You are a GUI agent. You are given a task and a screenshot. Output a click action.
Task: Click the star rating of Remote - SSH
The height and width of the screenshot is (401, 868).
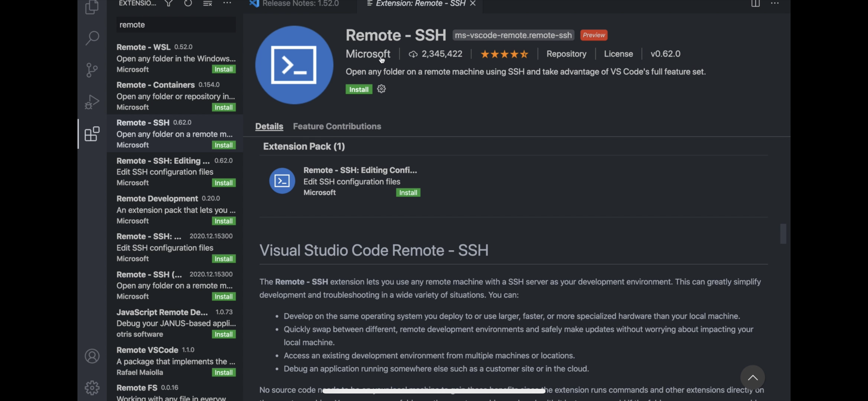click(x=504, y=54)
